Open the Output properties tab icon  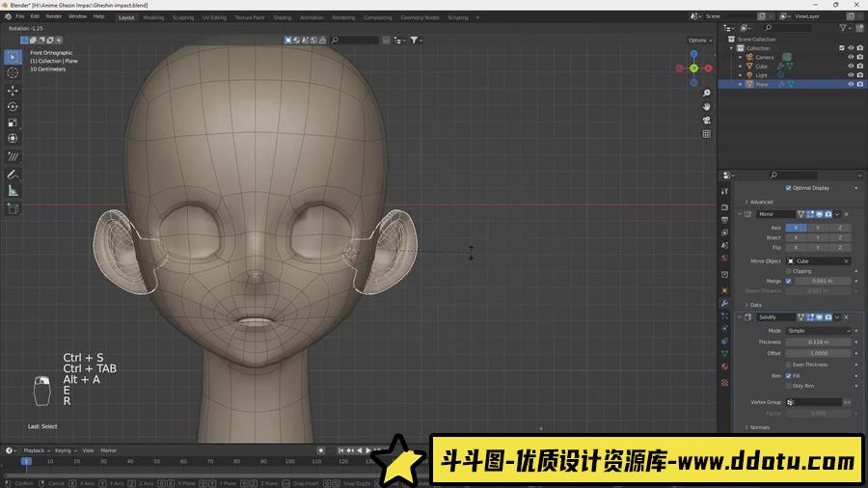point(724,220)
